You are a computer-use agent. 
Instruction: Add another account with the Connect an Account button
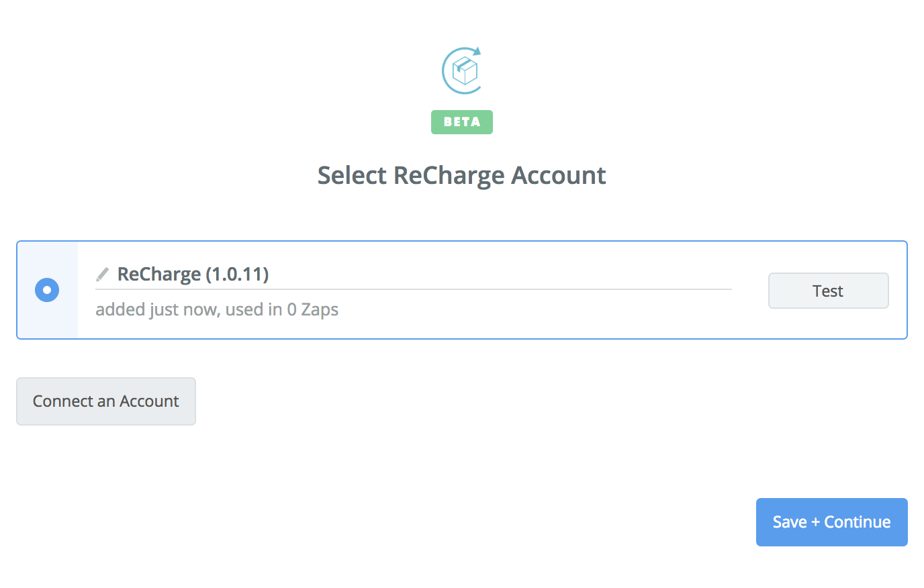[x=106, y=401]
